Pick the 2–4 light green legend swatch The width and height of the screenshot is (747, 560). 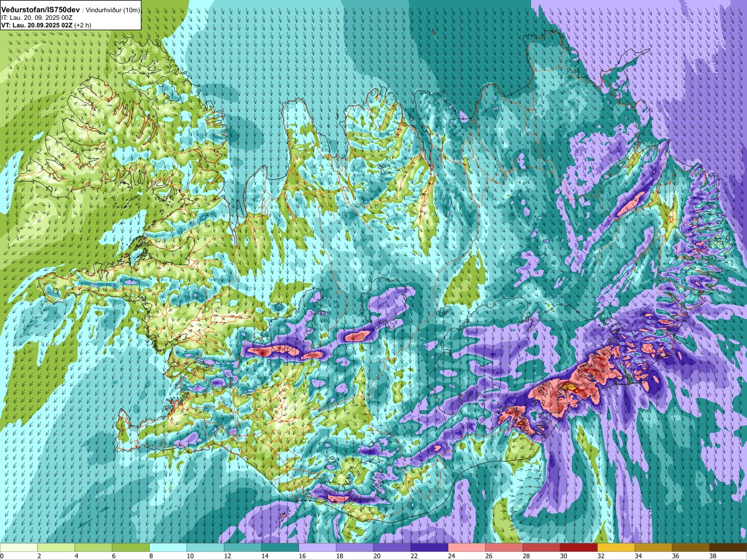[x=56, y=548]
